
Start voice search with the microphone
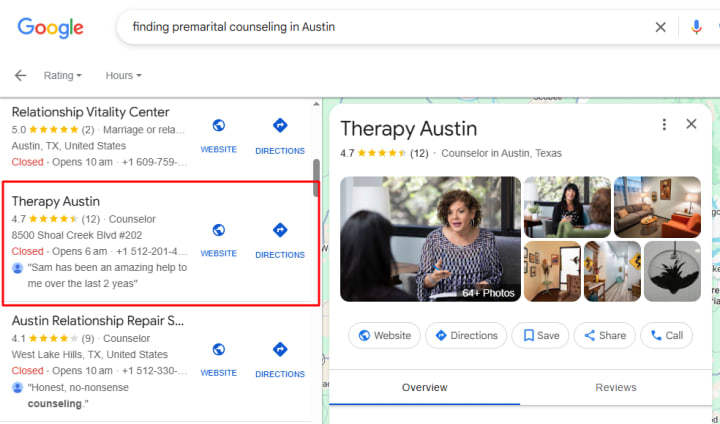click(x=696, y=27)
